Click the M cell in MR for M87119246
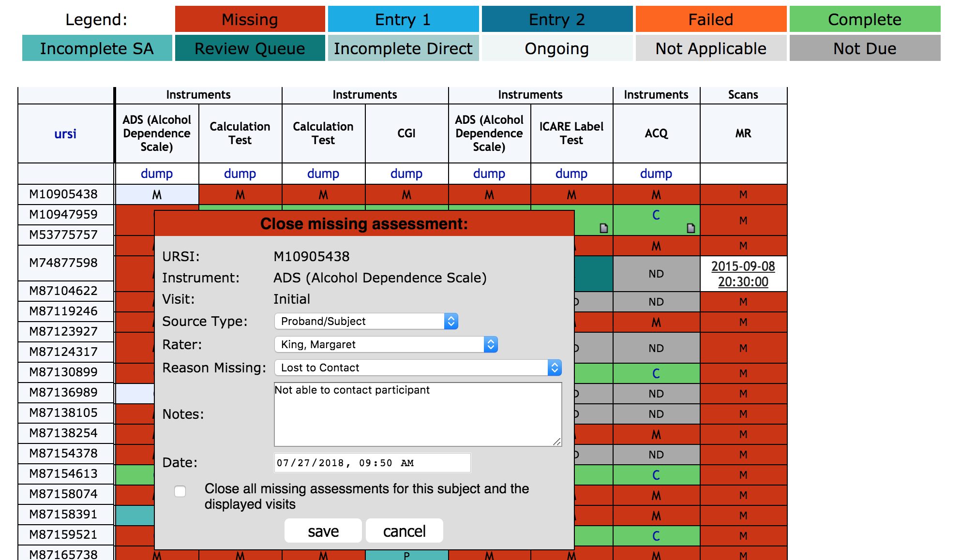This screenshot has height=560, width=961. point(743,322)
